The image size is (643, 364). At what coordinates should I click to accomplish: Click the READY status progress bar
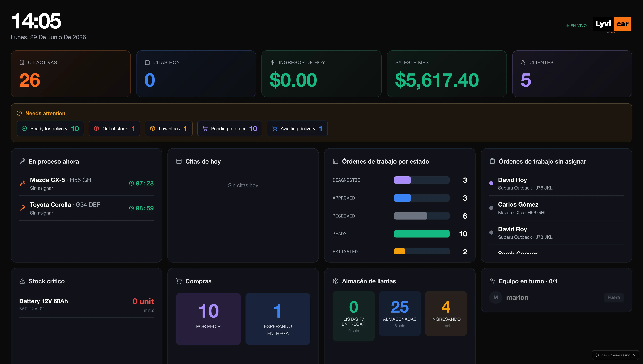422,234
